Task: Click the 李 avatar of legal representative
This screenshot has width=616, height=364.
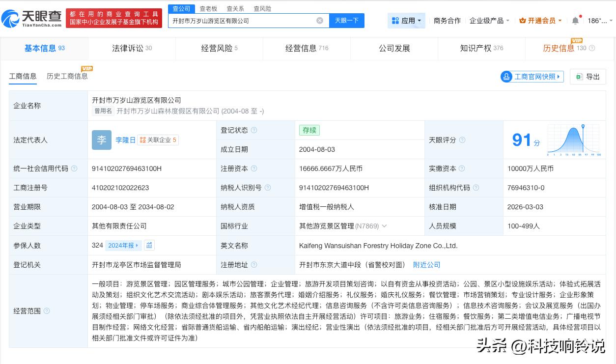Action: 102,140
